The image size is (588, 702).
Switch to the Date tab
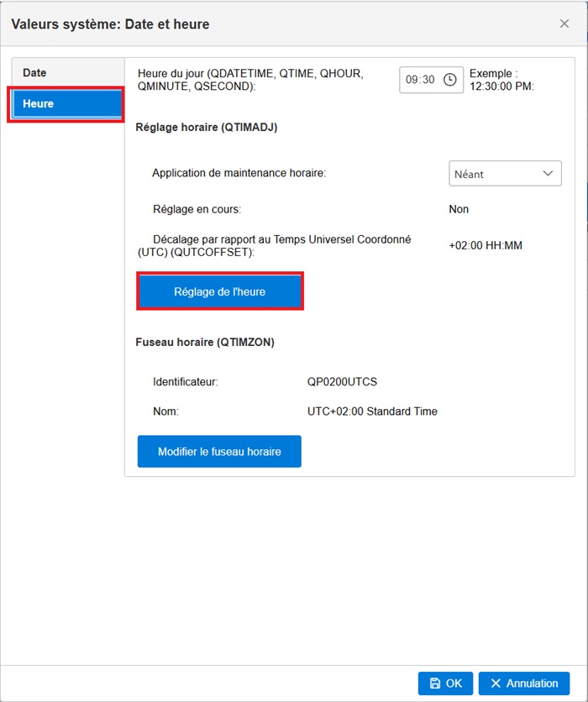[x=34, y=73]
